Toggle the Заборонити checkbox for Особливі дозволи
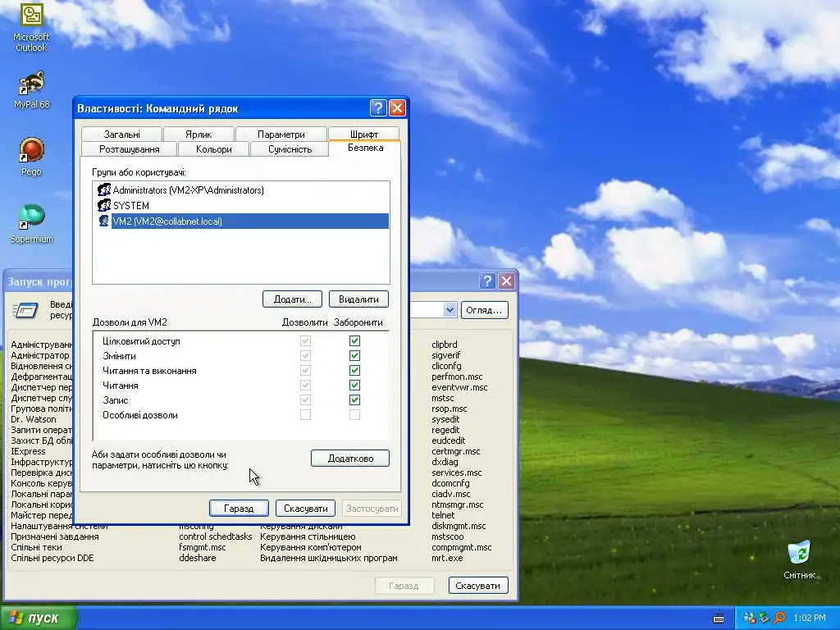840x630 pixels. point(354,414)
